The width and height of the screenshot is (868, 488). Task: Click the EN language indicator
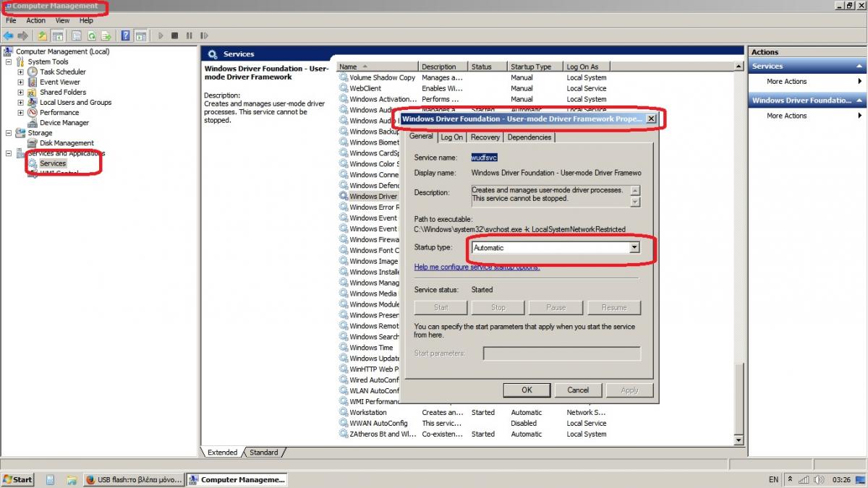tap(773, 479)
